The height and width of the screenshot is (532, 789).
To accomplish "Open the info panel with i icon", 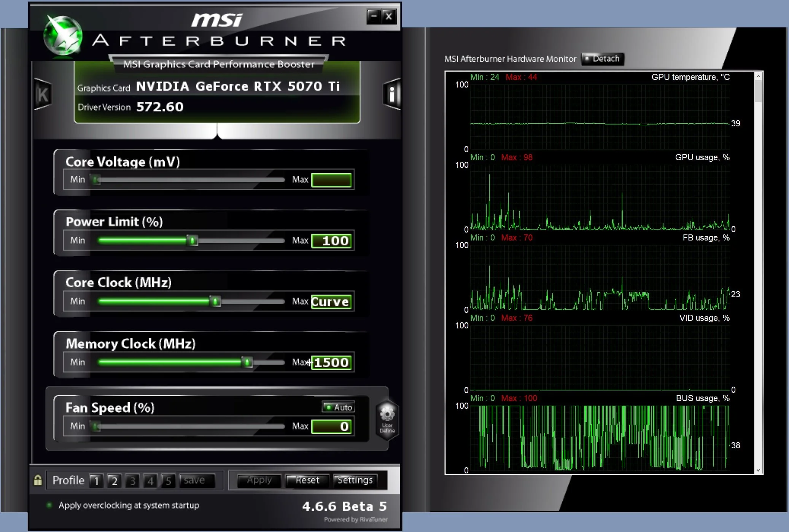I will coord(392,94).
